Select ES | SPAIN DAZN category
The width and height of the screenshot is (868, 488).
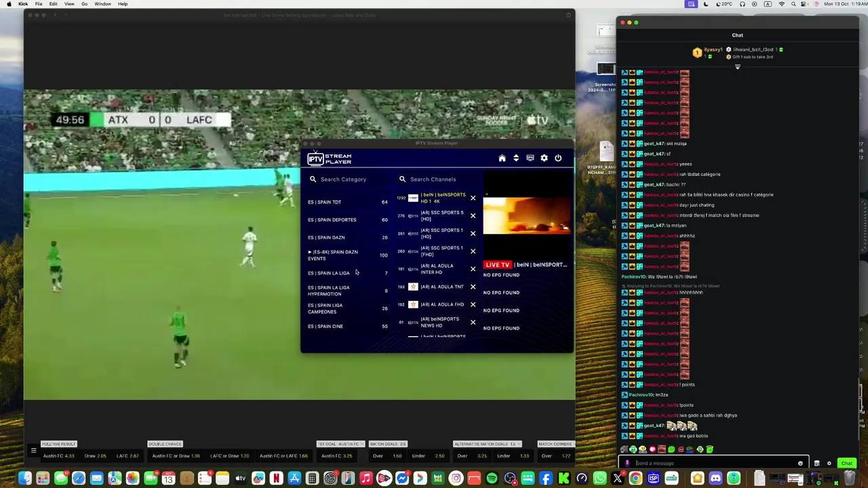click(348, 237)
